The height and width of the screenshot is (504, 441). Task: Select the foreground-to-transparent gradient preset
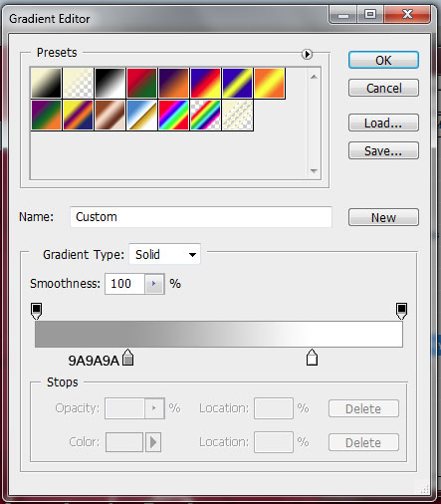[x=78, y=83]
